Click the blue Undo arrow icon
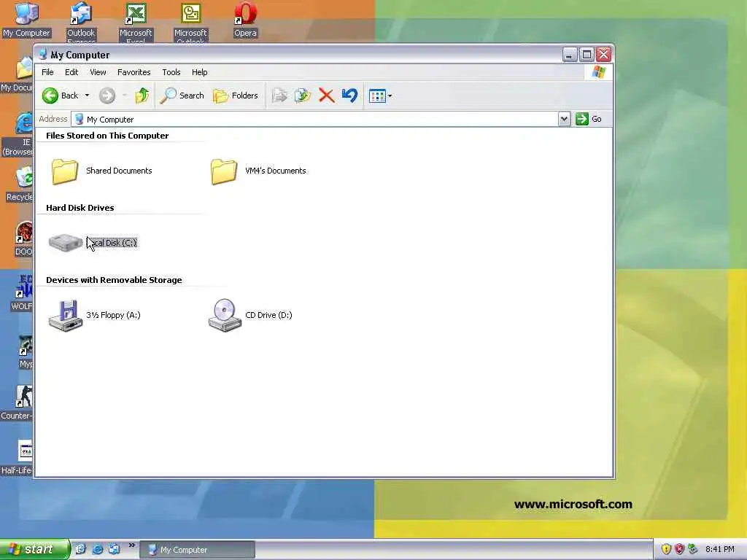This screenshot has height=560, width=747. pos(349,96)
